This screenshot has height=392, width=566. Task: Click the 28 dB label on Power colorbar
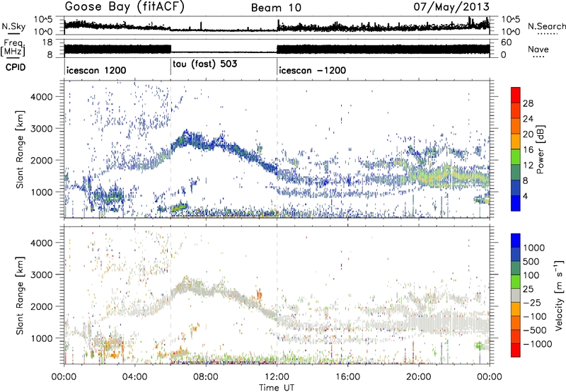(528, 103)
